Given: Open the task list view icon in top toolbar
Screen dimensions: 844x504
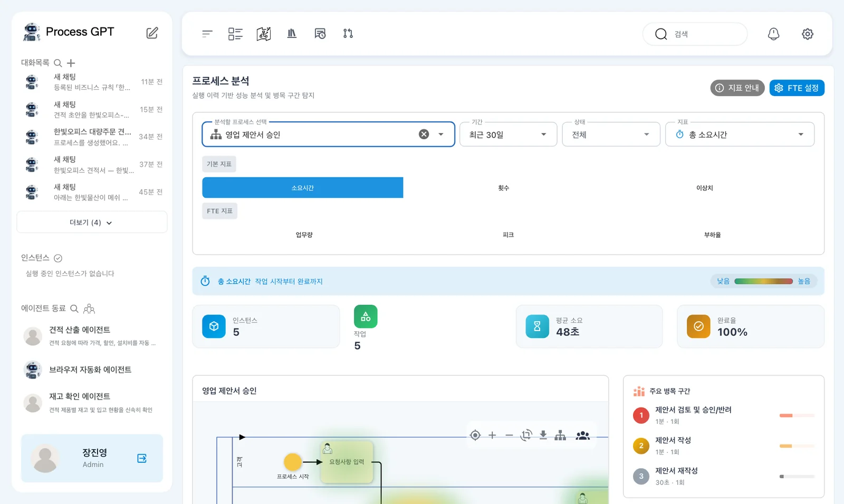Looking at the screenshot, I should tap(235, 34).
